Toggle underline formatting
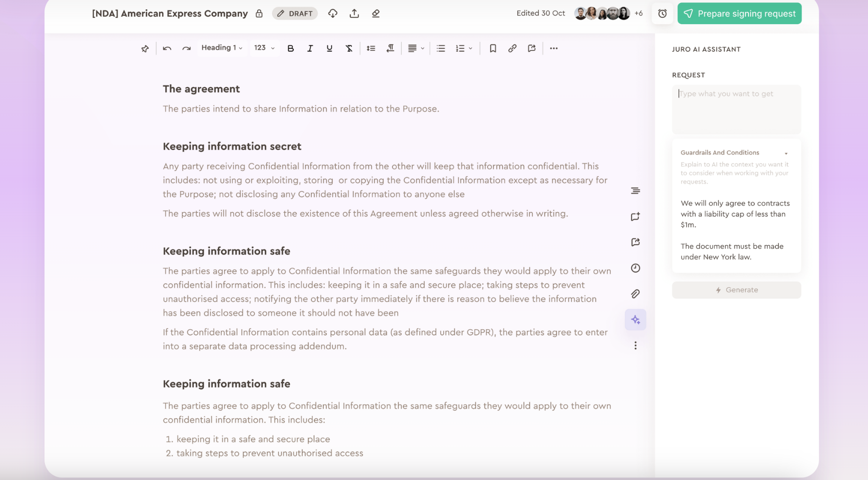This screenshot has width=868, height=480. pos(329,48)
